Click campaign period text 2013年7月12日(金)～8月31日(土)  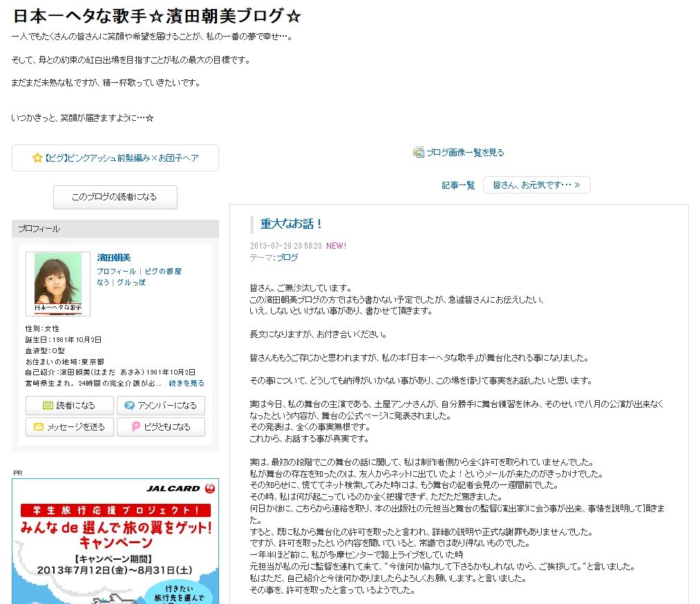(x=115, y=570)
